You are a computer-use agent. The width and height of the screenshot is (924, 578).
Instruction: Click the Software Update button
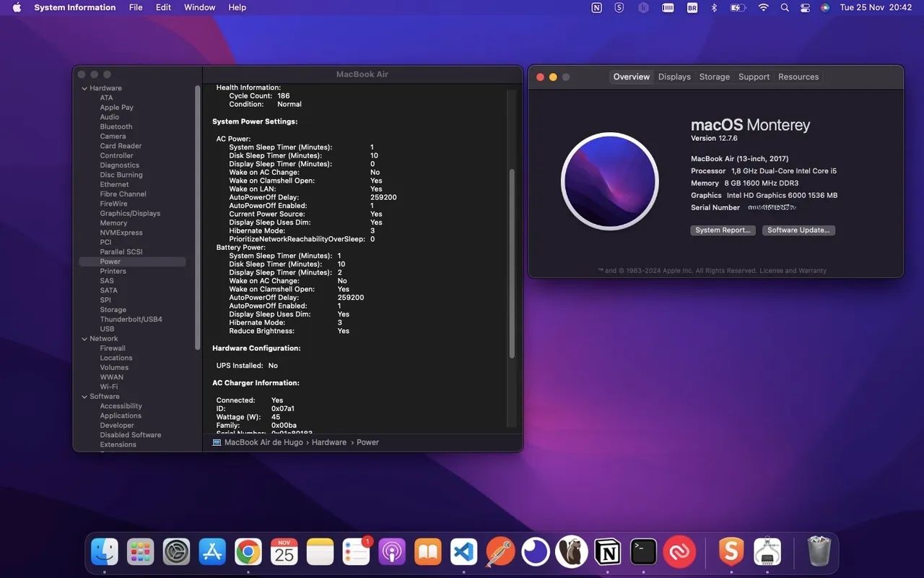798,230
